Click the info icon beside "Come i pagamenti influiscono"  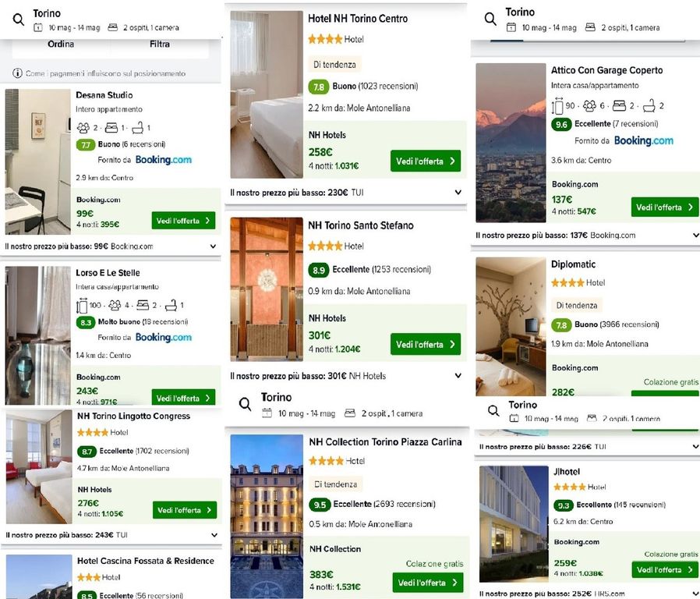pos(17,73)
